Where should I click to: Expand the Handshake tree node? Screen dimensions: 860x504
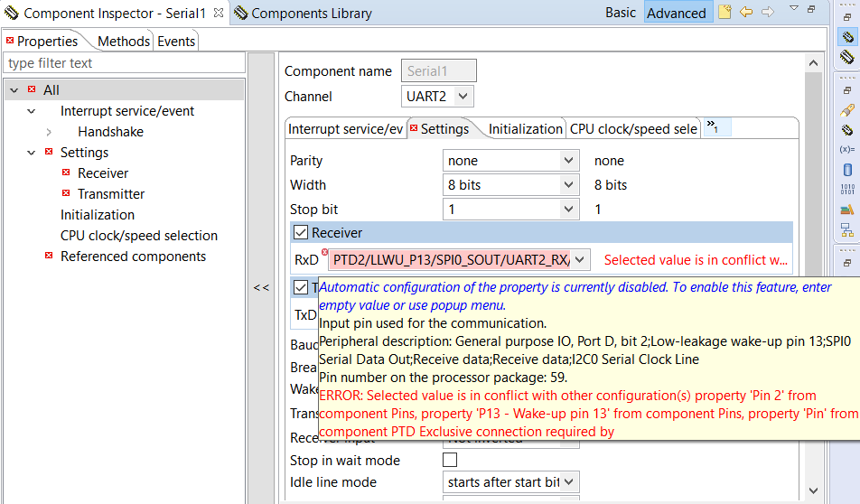[x=49, y=132]
